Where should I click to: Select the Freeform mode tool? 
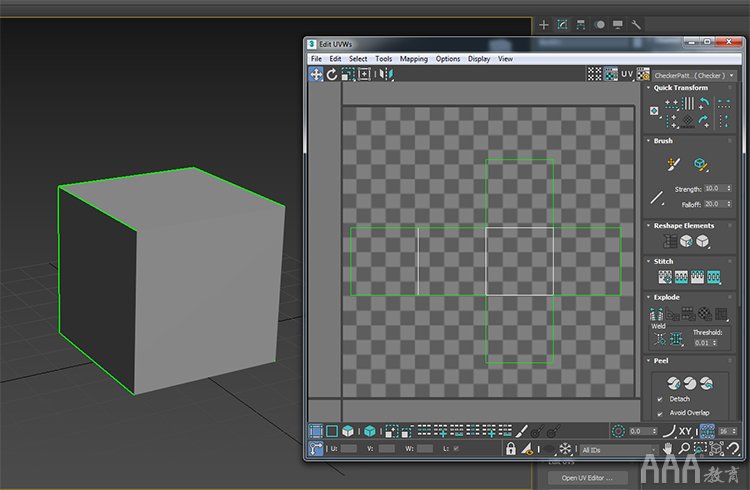[x=364, y=74]
